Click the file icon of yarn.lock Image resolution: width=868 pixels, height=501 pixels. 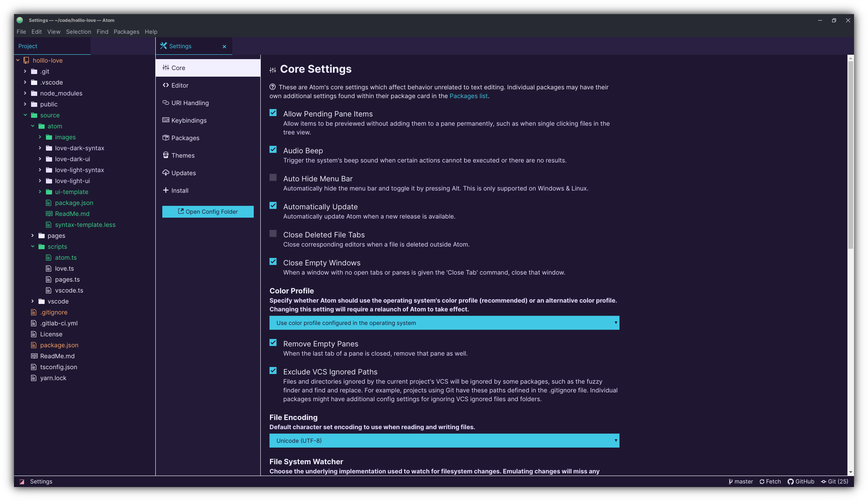(x=34, y=378)
